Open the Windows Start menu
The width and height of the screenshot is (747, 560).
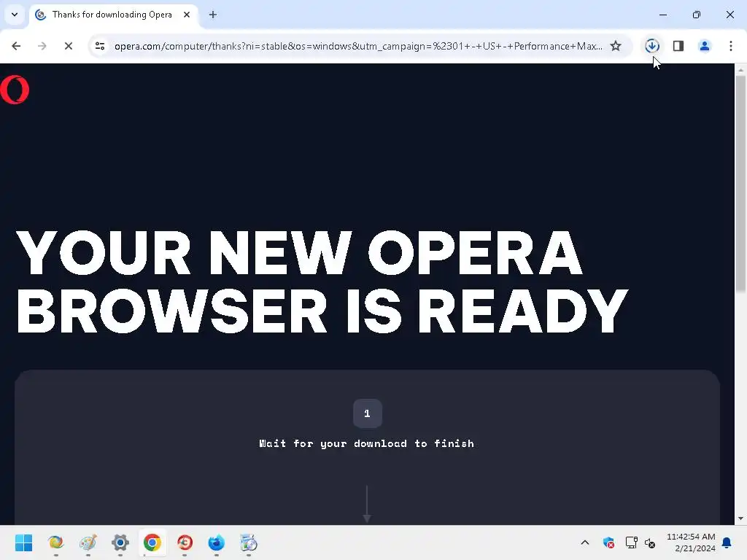tap(23, 542)
